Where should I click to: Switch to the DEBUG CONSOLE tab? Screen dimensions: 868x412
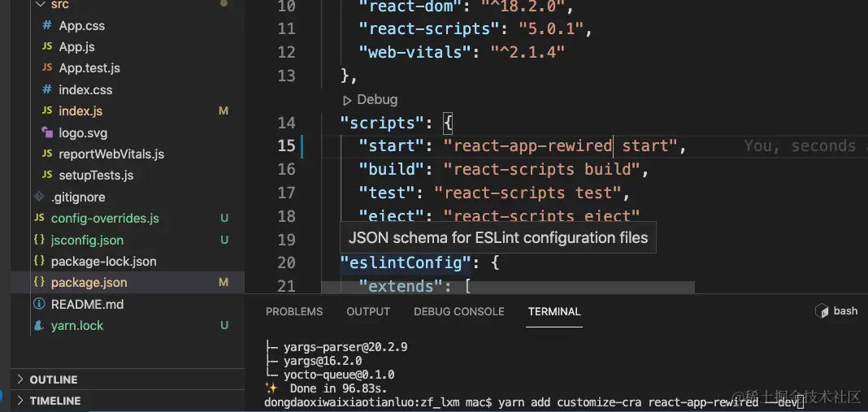(x=459, y=312)
